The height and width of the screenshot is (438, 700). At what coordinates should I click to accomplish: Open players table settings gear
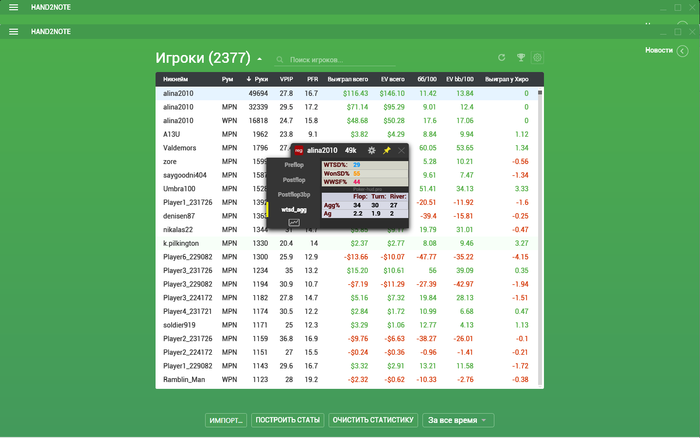(537, 58)
